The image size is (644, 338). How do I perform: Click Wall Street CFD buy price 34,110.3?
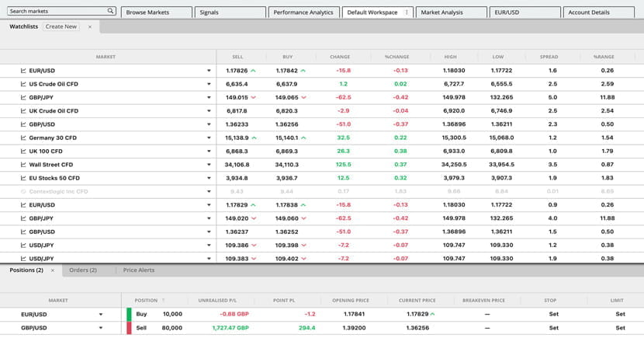287,165
